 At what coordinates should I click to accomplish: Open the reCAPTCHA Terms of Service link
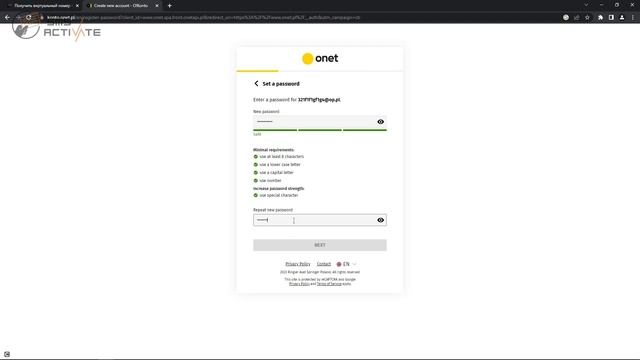[x=329, y=284]
